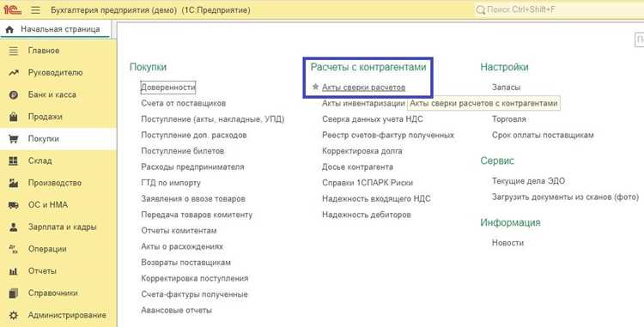Open Акты инвентаризации link
The width and height of the screenshot is (644, 327).
tap(363, 103)
